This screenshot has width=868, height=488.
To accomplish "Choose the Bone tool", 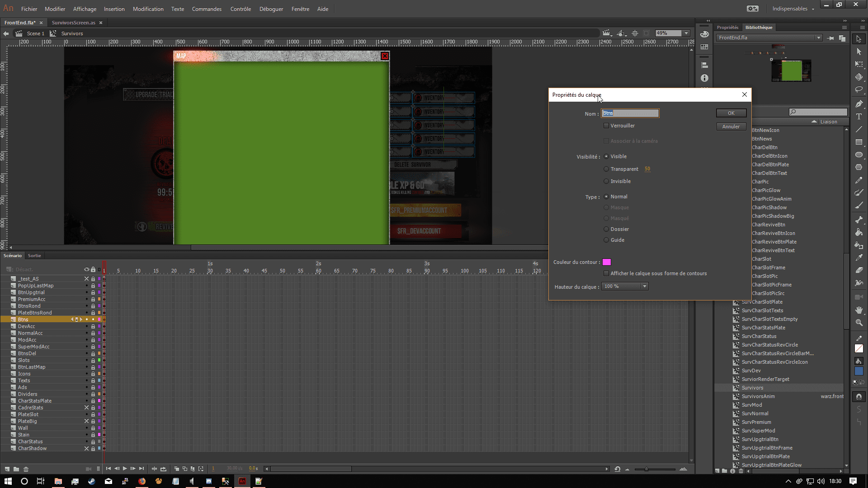I will pyautogui.click(x=859, y=220).
